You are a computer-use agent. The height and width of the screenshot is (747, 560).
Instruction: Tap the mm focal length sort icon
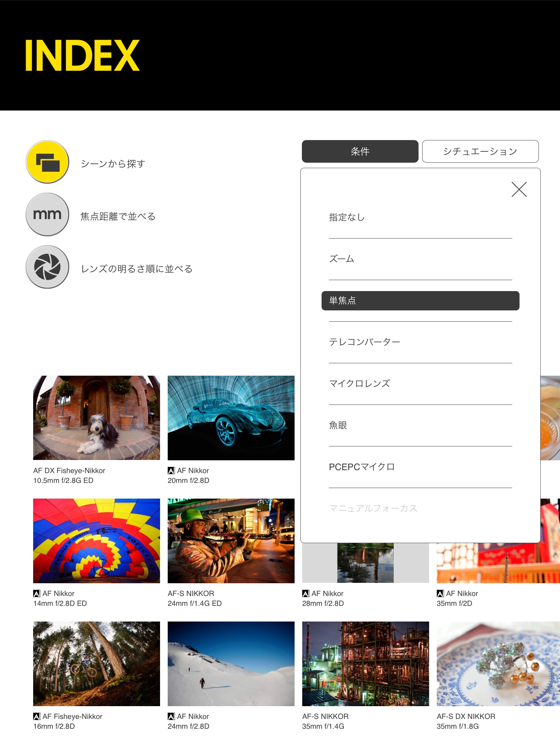47,214
